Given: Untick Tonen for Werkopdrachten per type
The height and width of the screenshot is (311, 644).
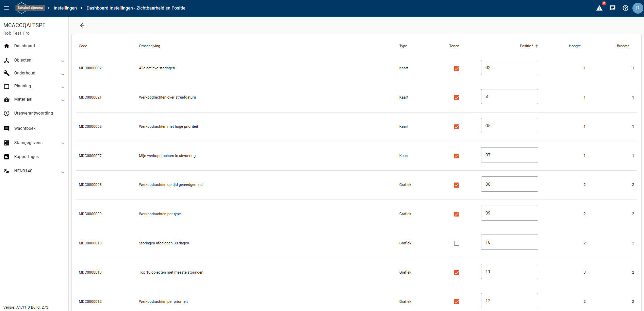Looking at the screenshot, I should coord(457,214).
